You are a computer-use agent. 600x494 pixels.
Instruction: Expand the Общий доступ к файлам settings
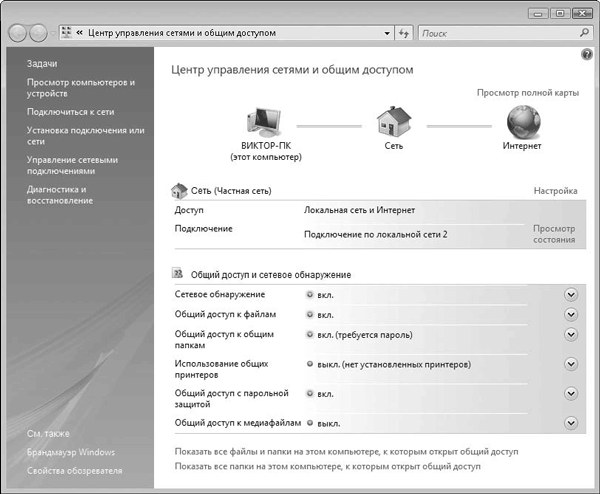(x=571, y=314)
